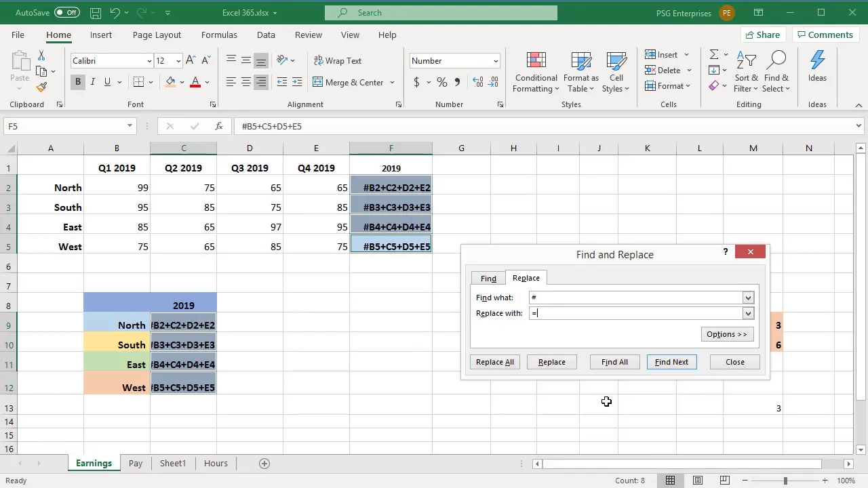Click the AutoSum sigma icon
Viewport: 868px width, 488px height.
coord(714,54)
